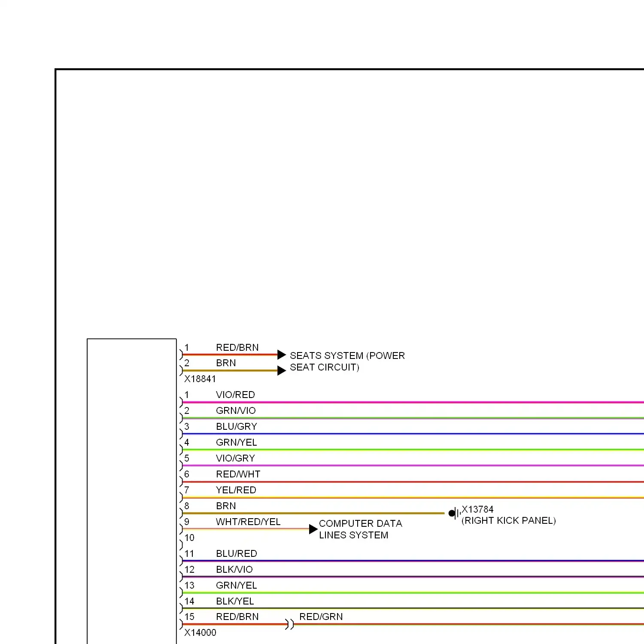Click pin number 12 beside BLK/VIO
Image resolution: width=644 pixels, height=644 pixels.
[189, 569]
